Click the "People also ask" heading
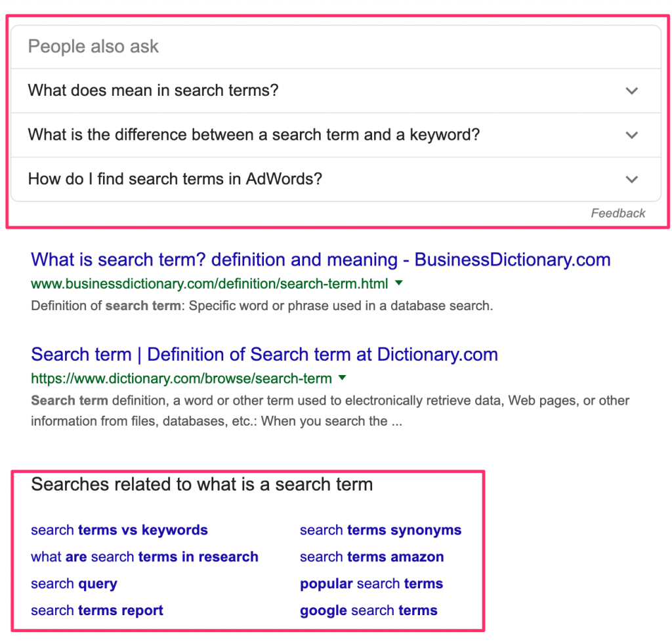The image size is (672, 644). (x=93, y=46)
